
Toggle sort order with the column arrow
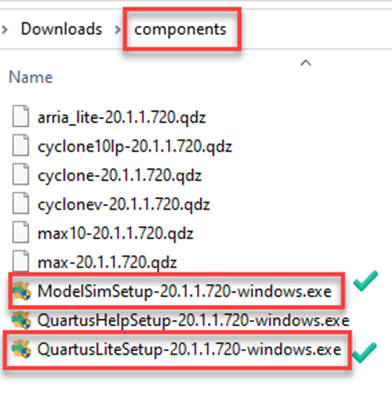[306, 63]
